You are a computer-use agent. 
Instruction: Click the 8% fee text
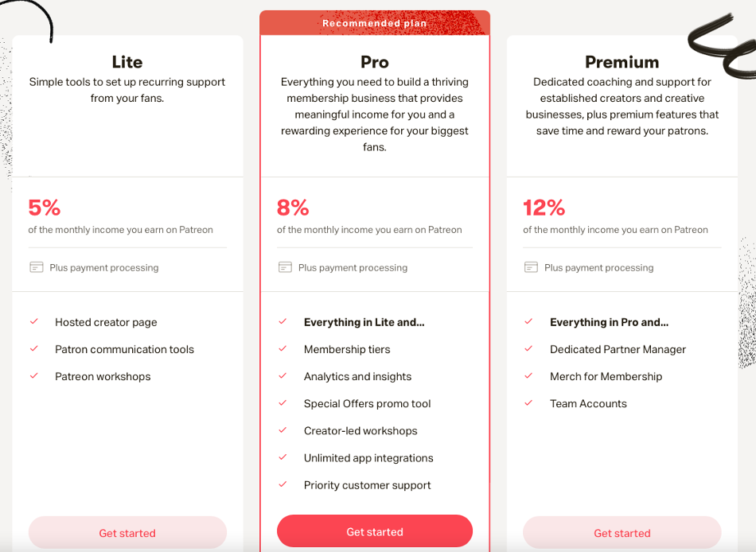pyautogui.click(x=293, y=208)
